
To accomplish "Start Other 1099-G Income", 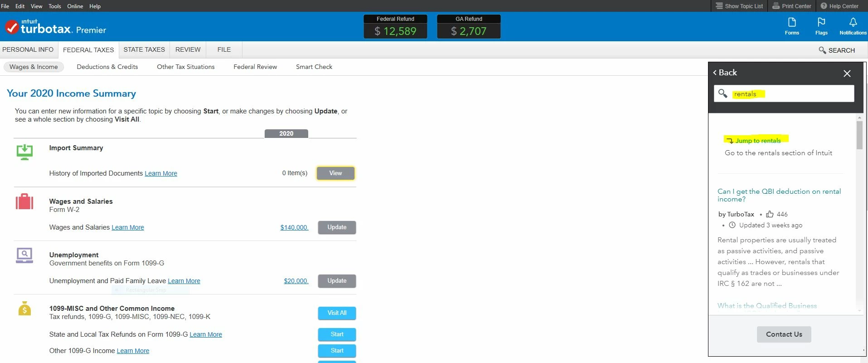I will (x=337, y=351).
